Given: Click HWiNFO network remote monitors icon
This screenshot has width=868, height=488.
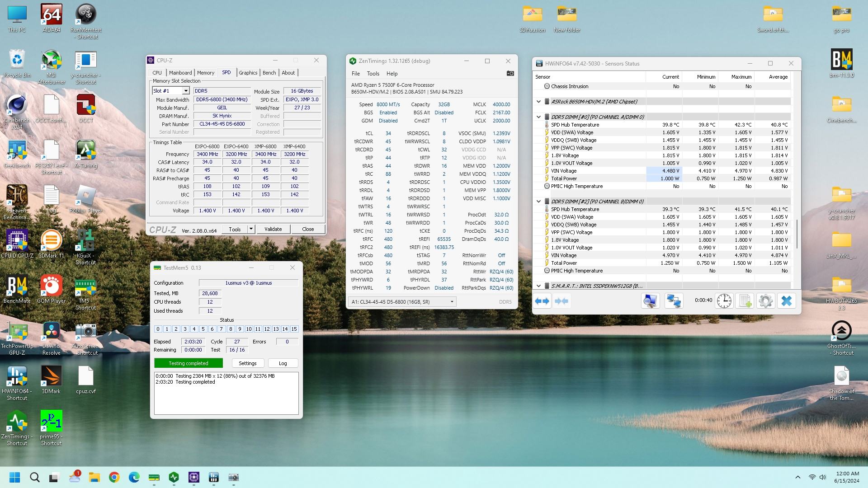Looking at the screenshot, I should (673, 301).
